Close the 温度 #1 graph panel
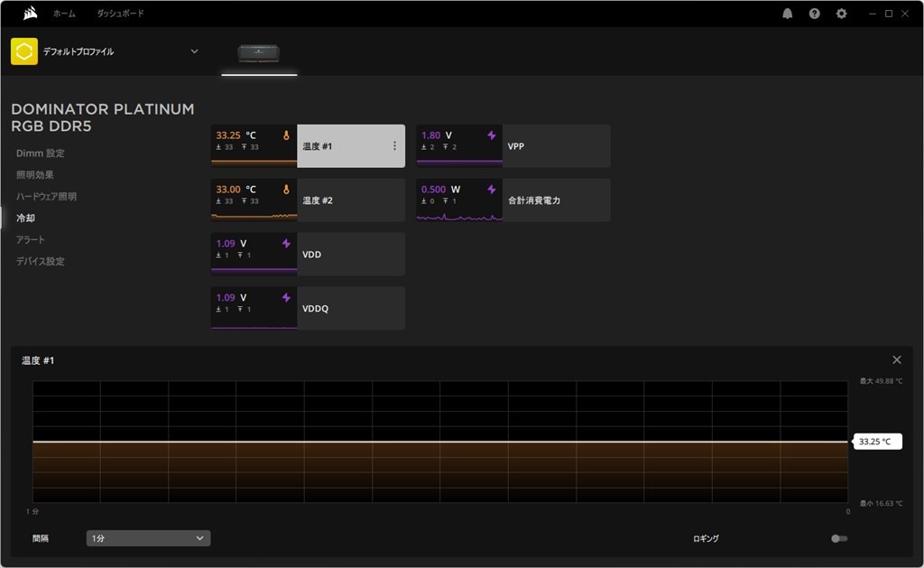This screenshot has height=568, width=924. pyautogui.click(x=896, y=359)
